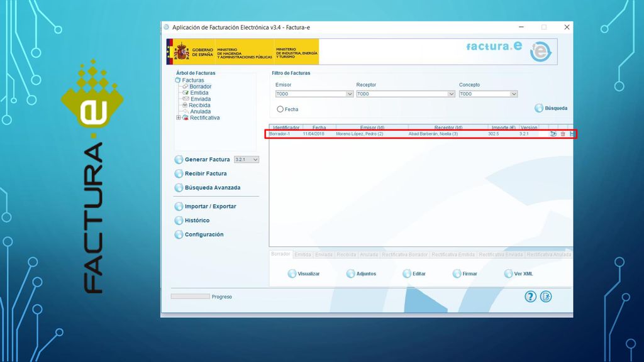Click the Visualizar button
The image size is (644, 362).
tap(304, 274)
